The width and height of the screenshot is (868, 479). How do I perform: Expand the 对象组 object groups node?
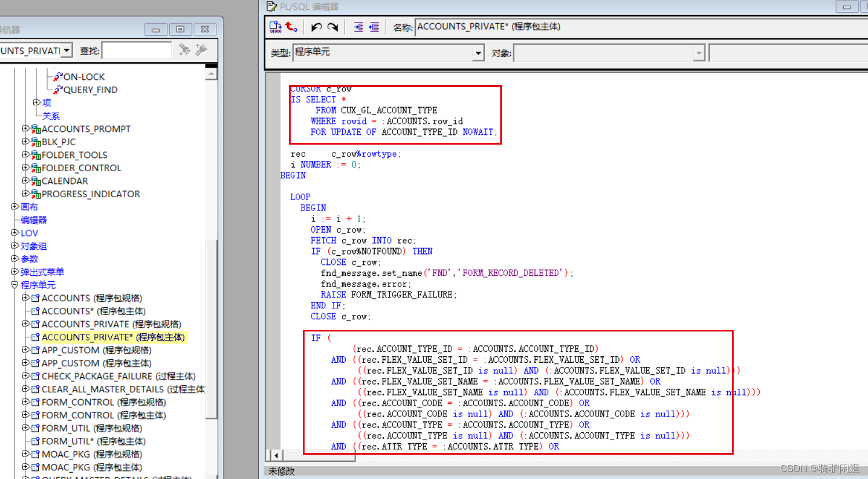coord(14,246)
